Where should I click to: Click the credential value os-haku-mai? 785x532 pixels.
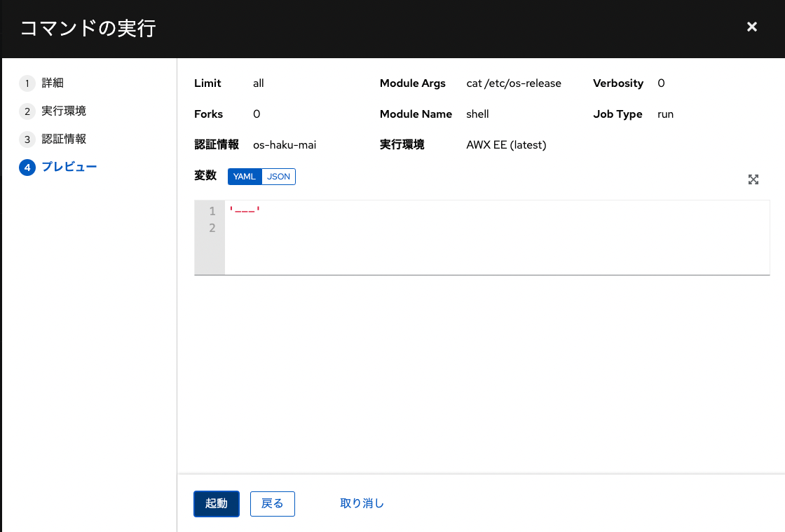pos(285,145)
